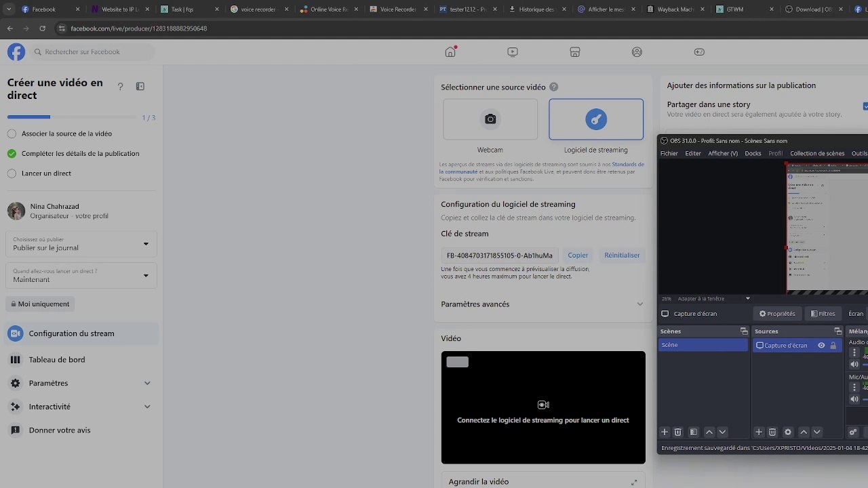This screenshot has width=868, height=488.
Task: Remove selected OBS source with trash icon
Action: [772, 432]
